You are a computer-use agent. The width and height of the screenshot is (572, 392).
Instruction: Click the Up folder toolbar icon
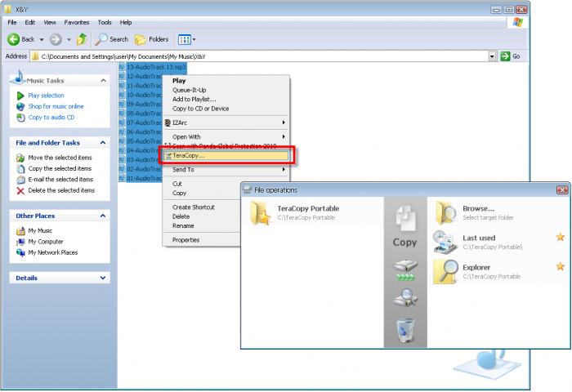point(82,38)
